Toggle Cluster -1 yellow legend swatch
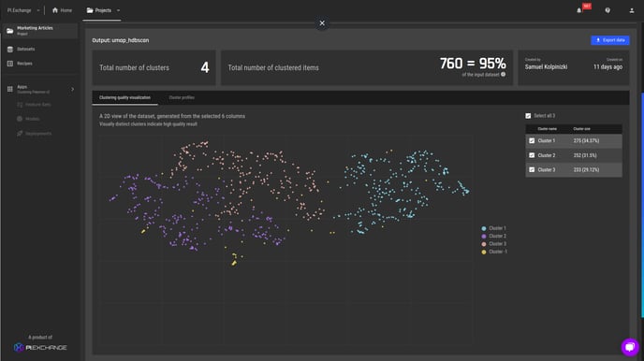Viewport: 644px width, 361px height. pos(484,252)
